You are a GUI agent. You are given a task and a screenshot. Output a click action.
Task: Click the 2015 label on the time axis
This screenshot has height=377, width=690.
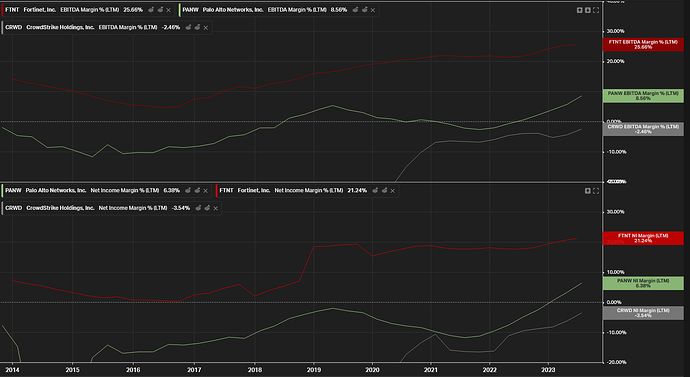point(72,370)
